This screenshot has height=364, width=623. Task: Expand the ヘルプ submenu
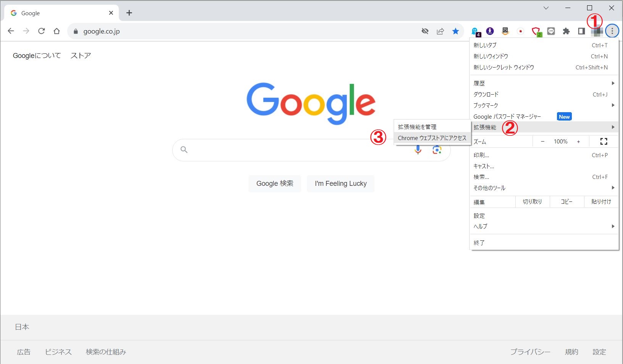pos(544,226)
